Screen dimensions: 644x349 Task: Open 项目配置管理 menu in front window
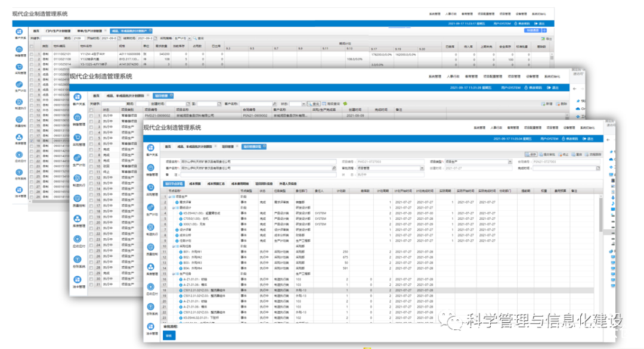coord(532,128)
